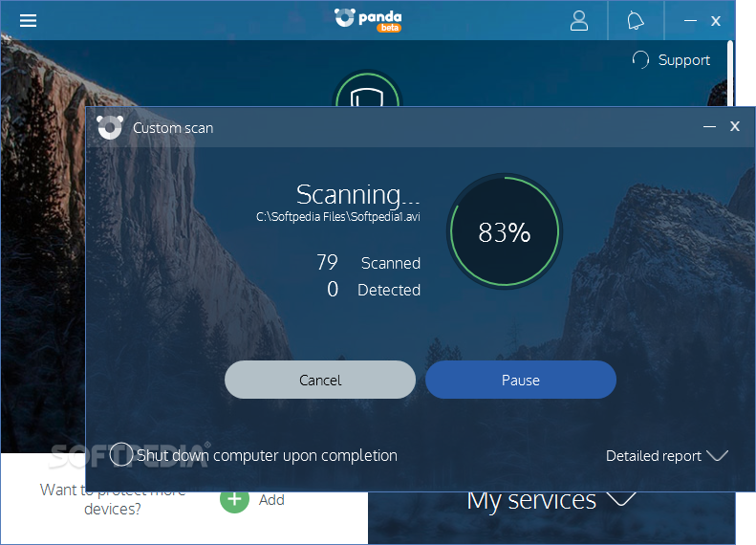This screenshot has height=545, width=756.
Task: Click the main window vertical scrollbar
Action: (x=730, y=74)
